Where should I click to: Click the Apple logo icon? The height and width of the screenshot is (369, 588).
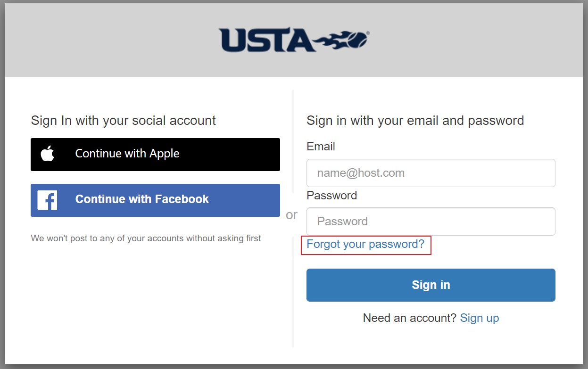click(48, 154)
